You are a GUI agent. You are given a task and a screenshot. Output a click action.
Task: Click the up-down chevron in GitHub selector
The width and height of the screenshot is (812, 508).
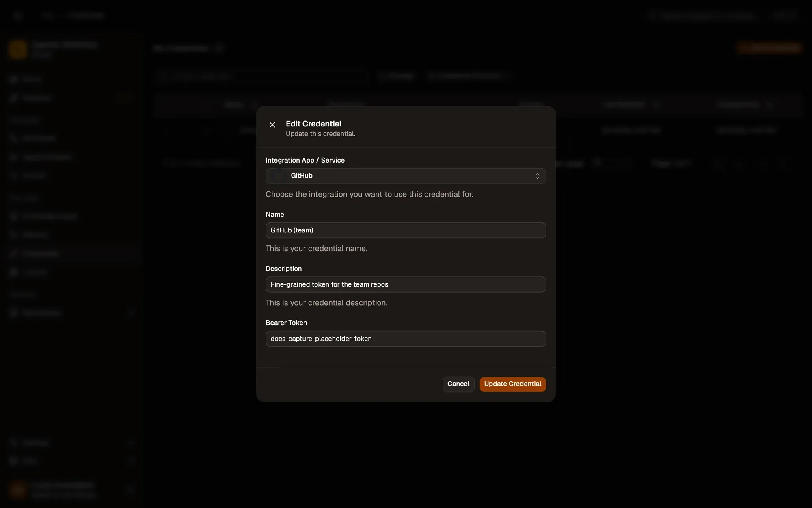point(537,176)
